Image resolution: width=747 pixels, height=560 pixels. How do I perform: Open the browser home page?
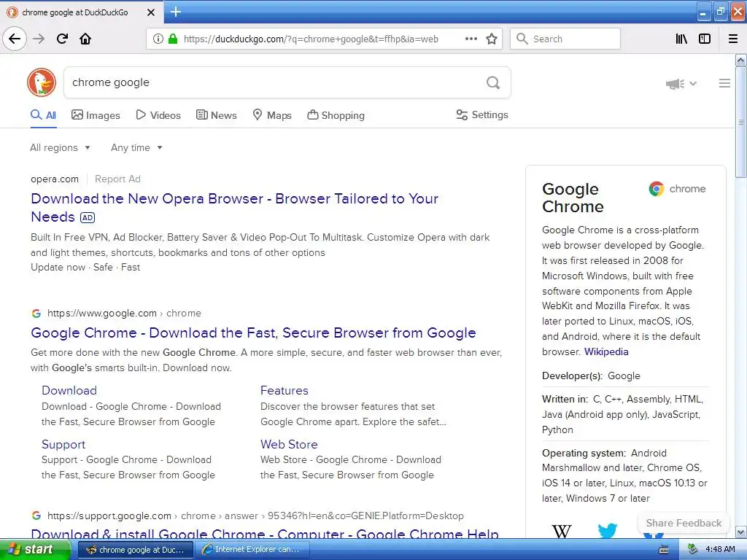(85, 39)
